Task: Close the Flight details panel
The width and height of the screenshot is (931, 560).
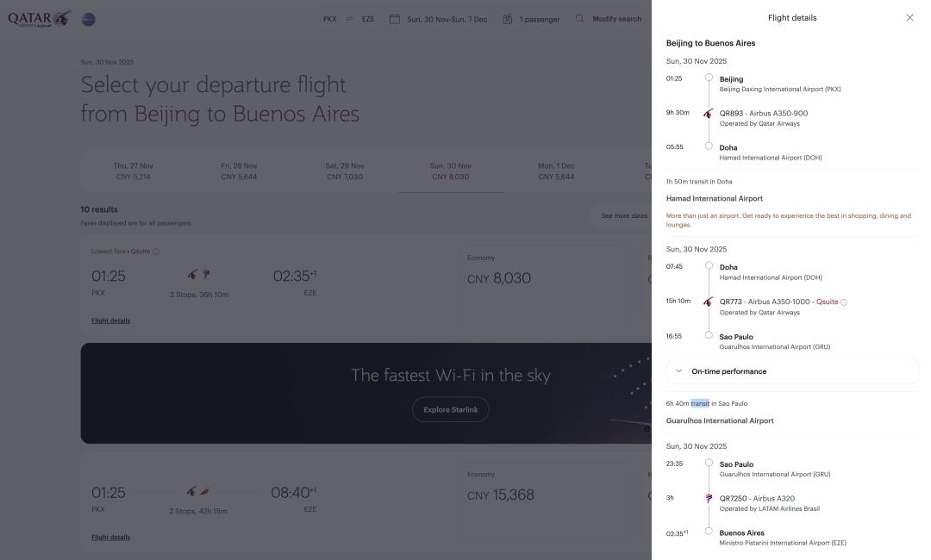Action: pos(909,18)
